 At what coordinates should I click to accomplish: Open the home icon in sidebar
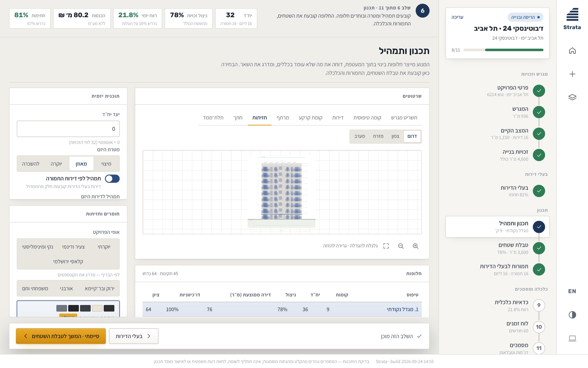[572, 51]
